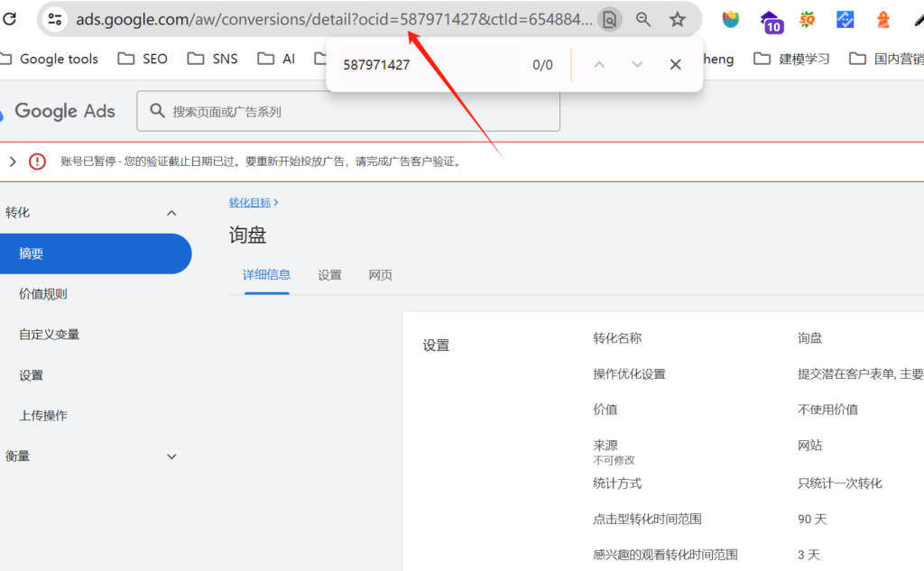Expand the account suspended notification chevron
Screen dimensions: 924x571
tap(13, 161)
